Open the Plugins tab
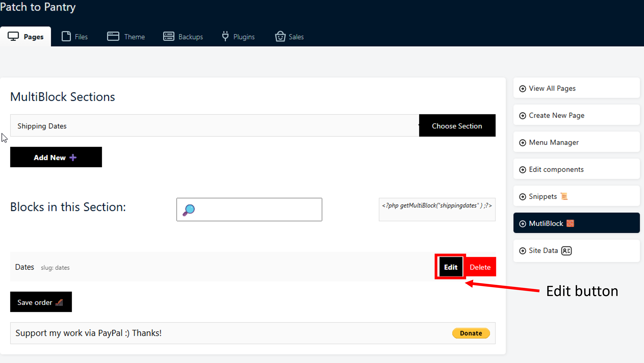 [238, 37]
